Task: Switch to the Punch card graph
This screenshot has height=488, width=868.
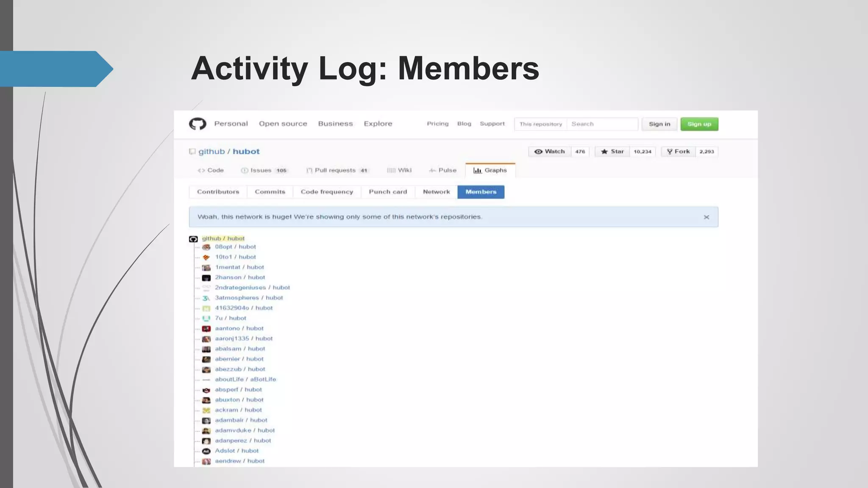Action: click(388, 192)
